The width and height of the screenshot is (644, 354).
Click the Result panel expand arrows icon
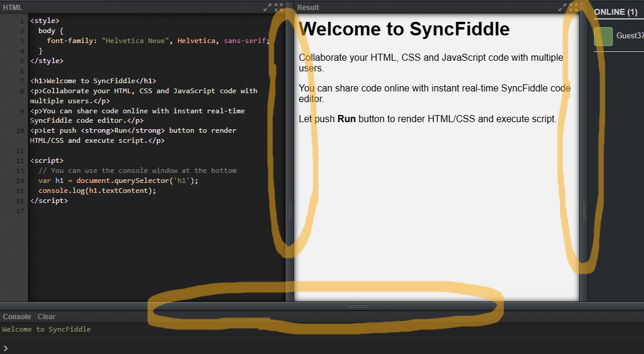point(562,7)
